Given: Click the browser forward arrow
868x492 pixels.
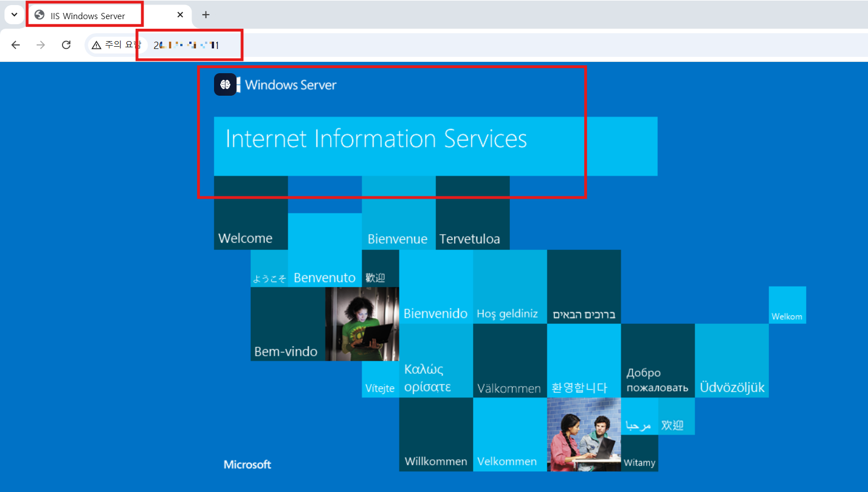Looking at the screenshot, I should point(41,45).
